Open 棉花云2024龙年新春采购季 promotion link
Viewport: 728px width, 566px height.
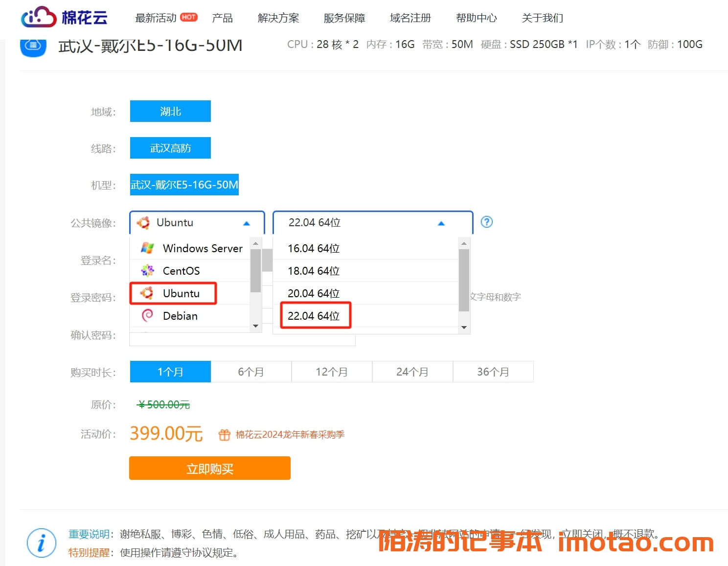point(290,434)
